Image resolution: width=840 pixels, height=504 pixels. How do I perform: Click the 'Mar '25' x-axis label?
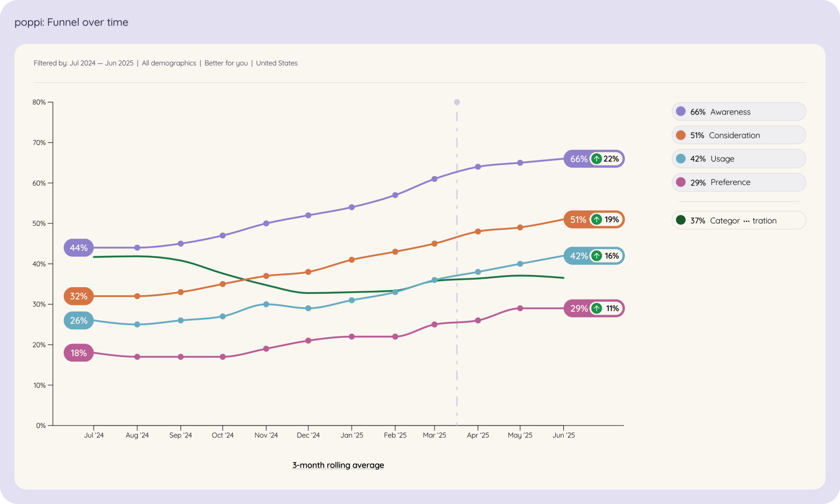tap(434, 435)
